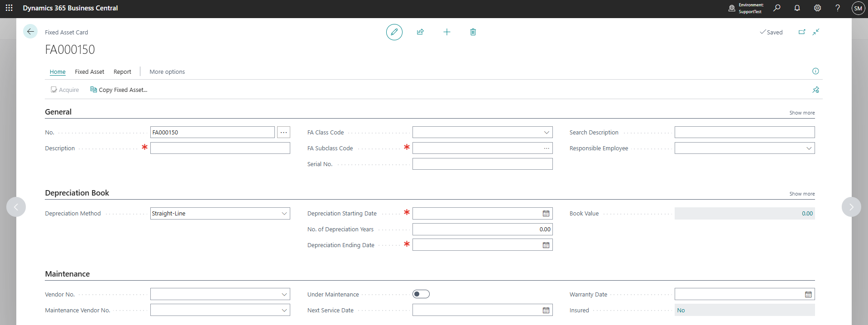Open the No. field ellipsis assist button
Image resolution: width=868 pixels, height=325 pixels.
(x=284, y=132)
